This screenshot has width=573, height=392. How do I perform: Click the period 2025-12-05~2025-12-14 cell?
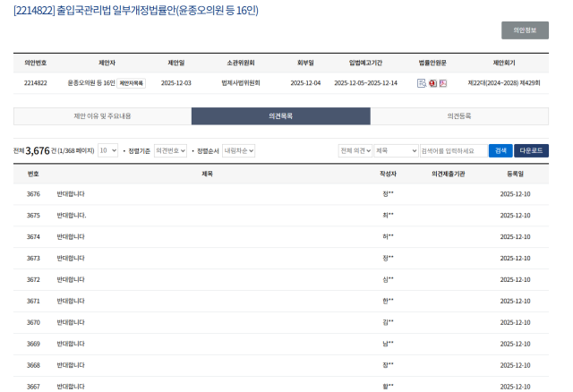click(366, 83)
